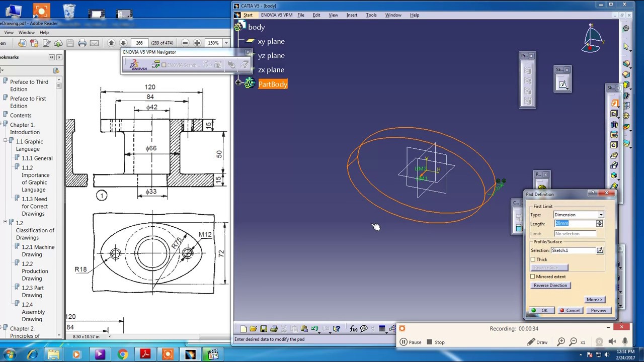
Task: Click the Rib tool icon
Action: tap(614, 155)
